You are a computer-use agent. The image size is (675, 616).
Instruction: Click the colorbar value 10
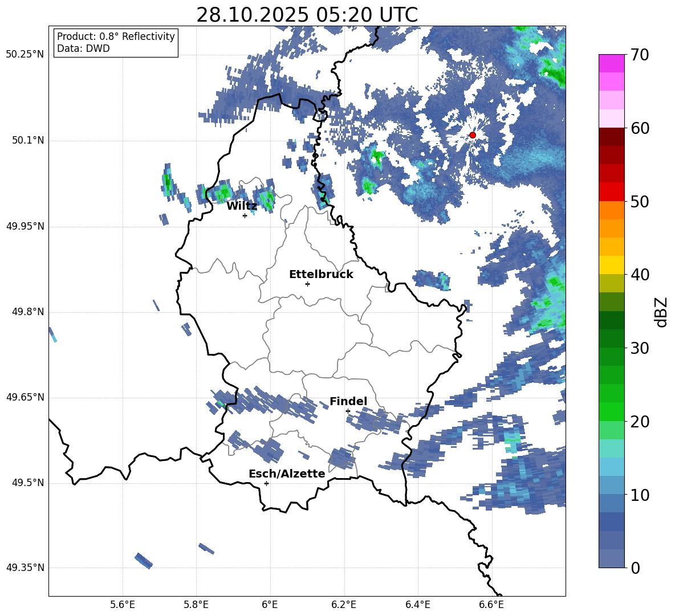pyautogui.click(x=640, y=495)
